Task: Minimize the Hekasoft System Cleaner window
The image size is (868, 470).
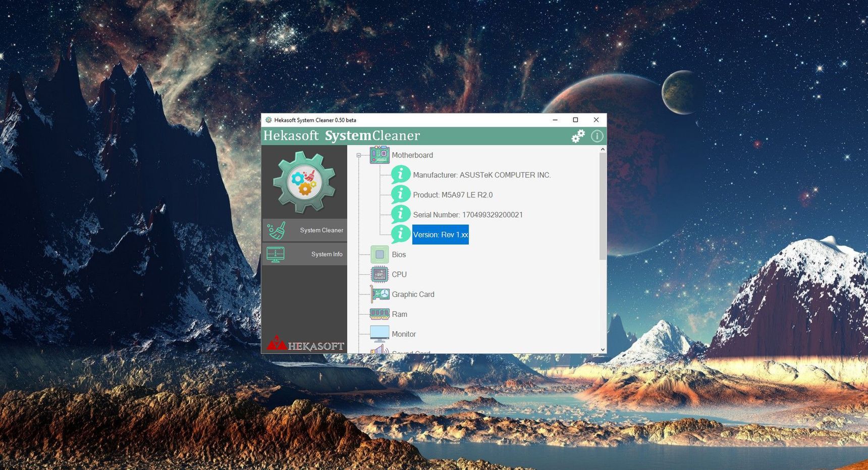Action: [x=555, y=120]
